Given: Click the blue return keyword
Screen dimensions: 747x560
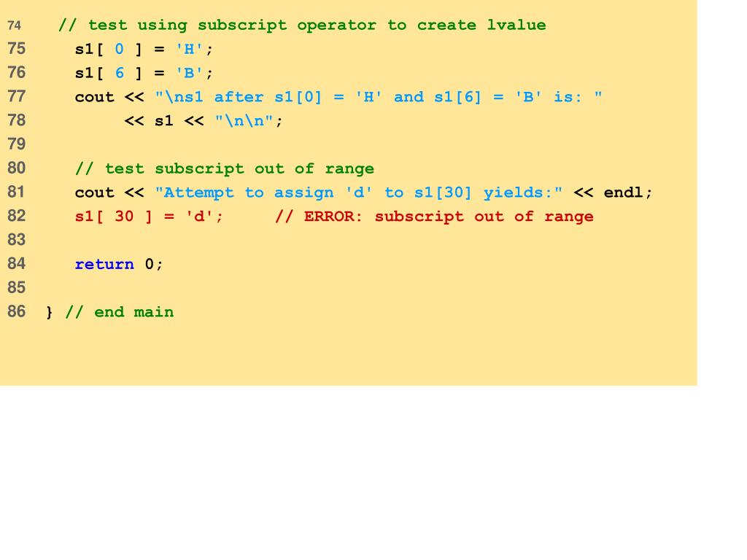Looking at the screenshot, I should pos(104,264).
